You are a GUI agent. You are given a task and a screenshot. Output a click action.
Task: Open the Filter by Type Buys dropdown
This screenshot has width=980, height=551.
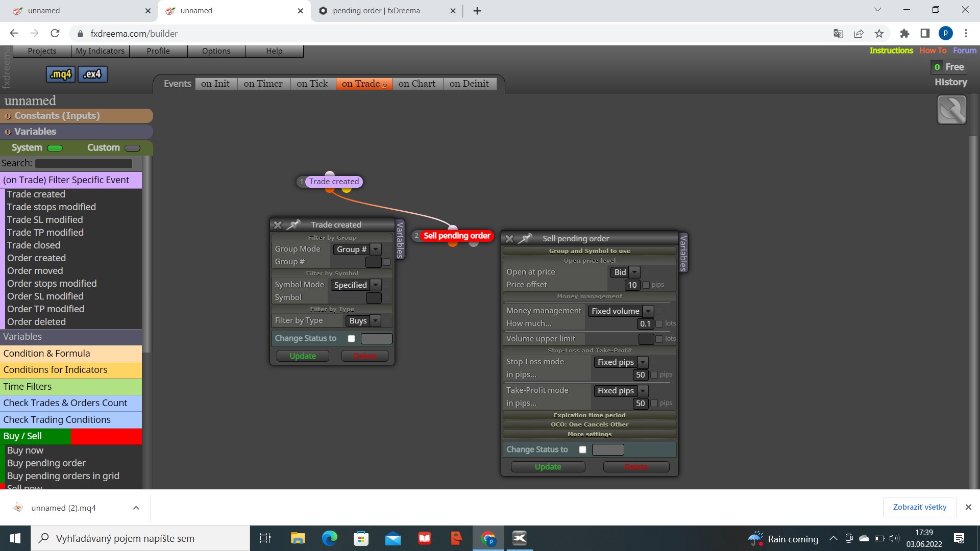pyautogui.click(x=363, y=321)
